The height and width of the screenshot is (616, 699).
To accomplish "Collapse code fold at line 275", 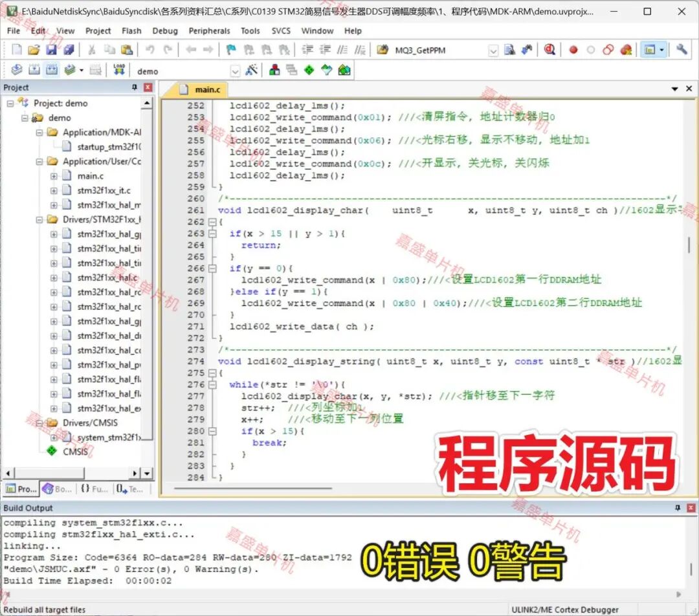I will click(212, 373).
